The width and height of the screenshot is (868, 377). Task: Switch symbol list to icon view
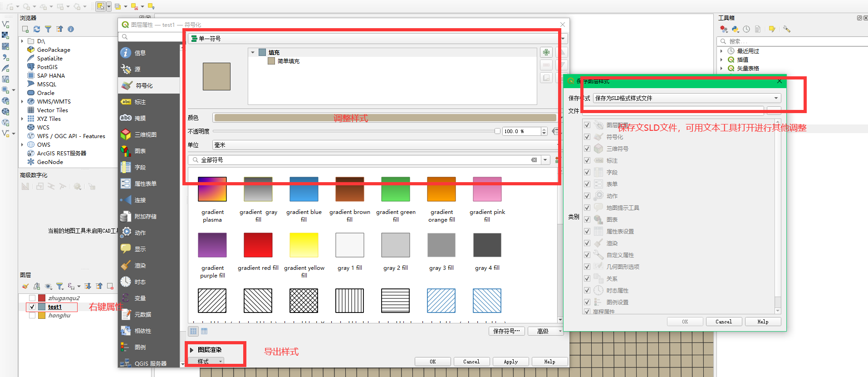pyautogui.click(x=194, y=331)
